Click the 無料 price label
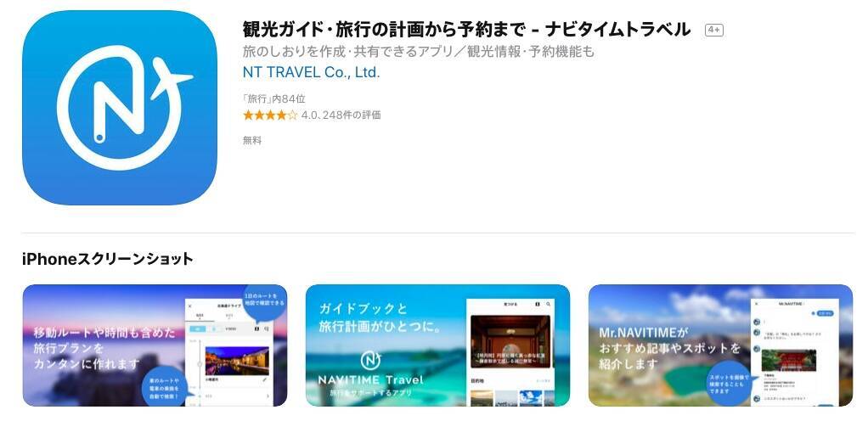 tap(252, 141)
